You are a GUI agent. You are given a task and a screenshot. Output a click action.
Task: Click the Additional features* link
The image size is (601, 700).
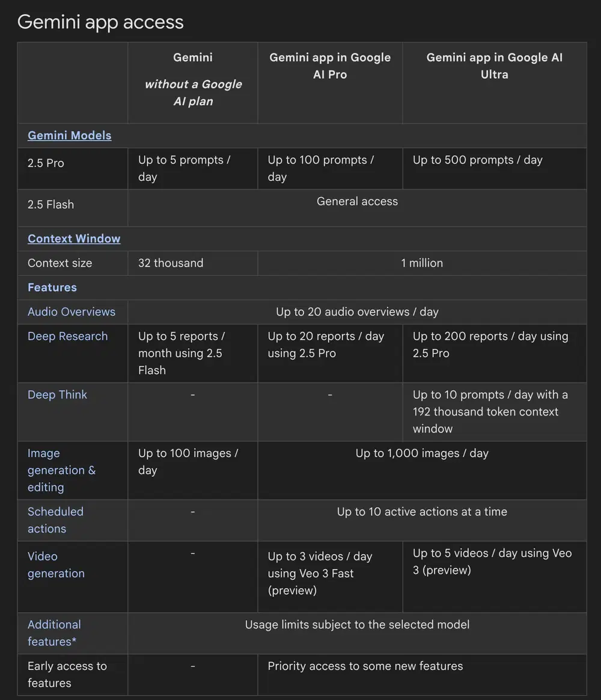pos(54,633)
